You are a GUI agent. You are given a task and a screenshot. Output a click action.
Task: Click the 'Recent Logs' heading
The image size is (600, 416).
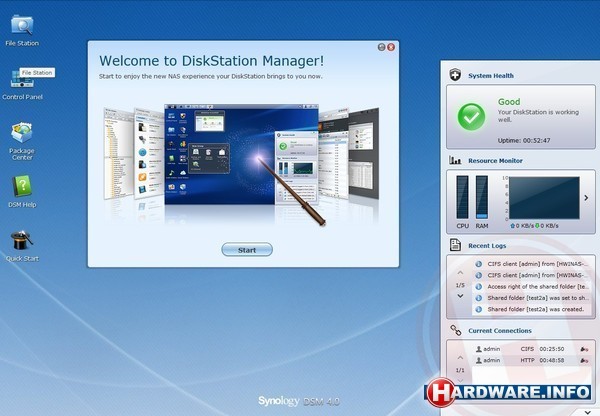[x=487, y=246]
